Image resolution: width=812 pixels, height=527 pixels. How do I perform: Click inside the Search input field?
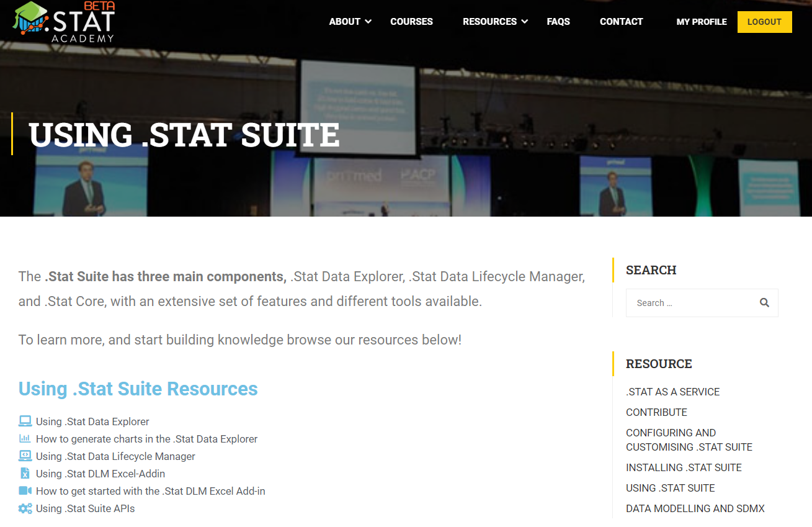(689, 302)
